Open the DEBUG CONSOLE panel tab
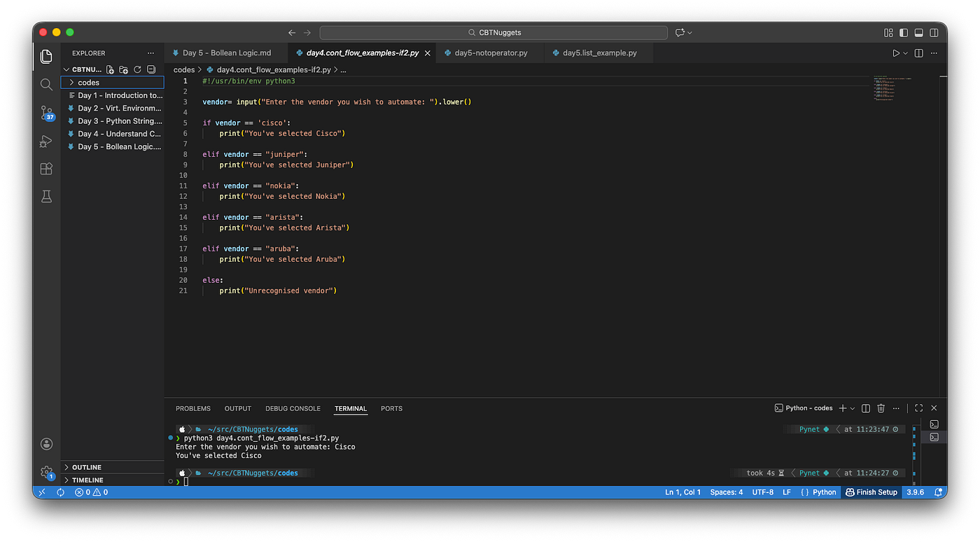This screenshot has width=980, height=542. tap(293, 408)
